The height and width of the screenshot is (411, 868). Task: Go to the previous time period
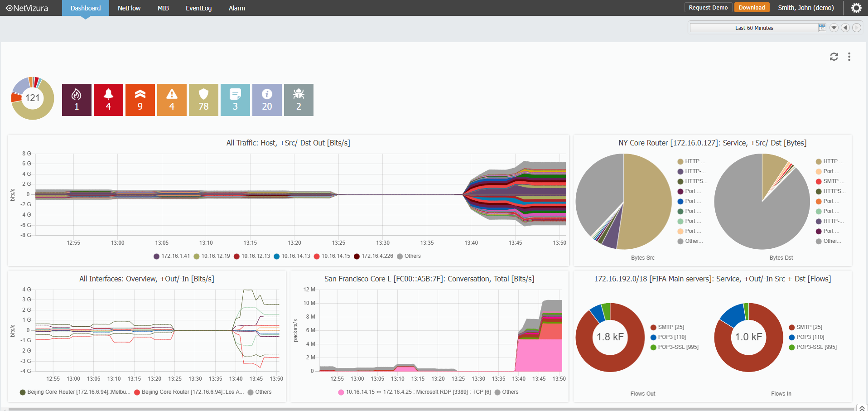[x=845, y=28]
